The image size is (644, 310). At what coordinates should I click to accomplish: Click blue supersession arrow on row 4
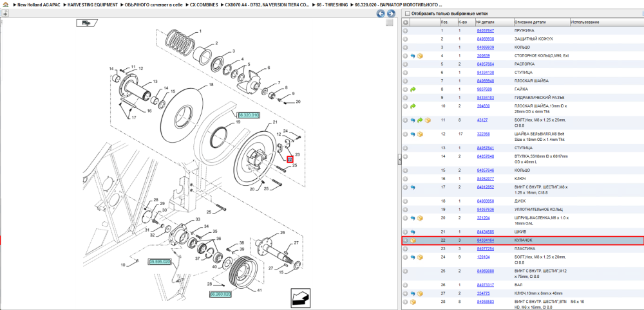pos(413,56)
